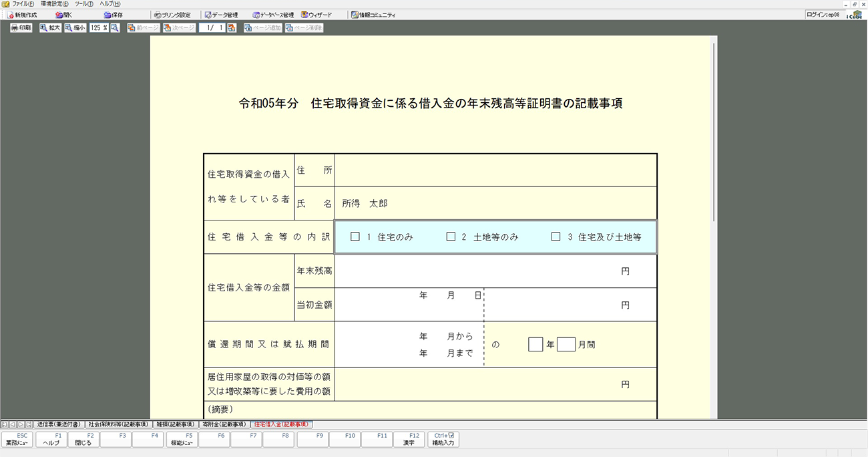Screen dimensions: 868x457
Task: Click the 新規作成 (new) toolbar icon
Action: coord(22,15)
